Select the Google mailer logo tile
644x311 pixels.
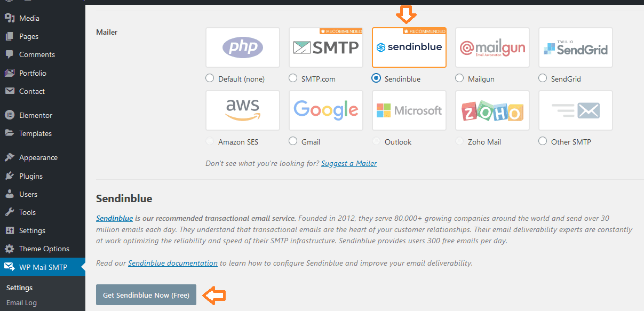point(326,110)
